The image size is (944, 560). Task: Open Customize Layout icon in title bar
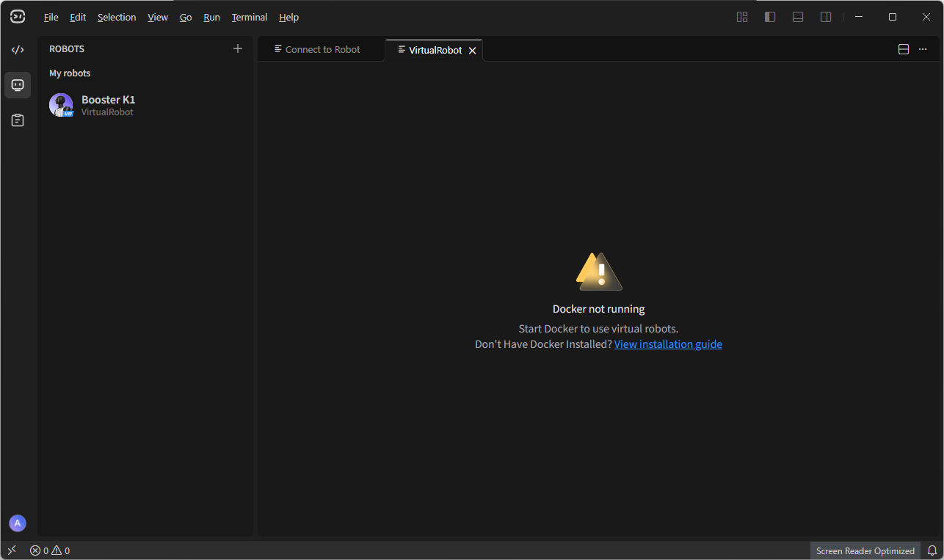(x=742, y=17)
